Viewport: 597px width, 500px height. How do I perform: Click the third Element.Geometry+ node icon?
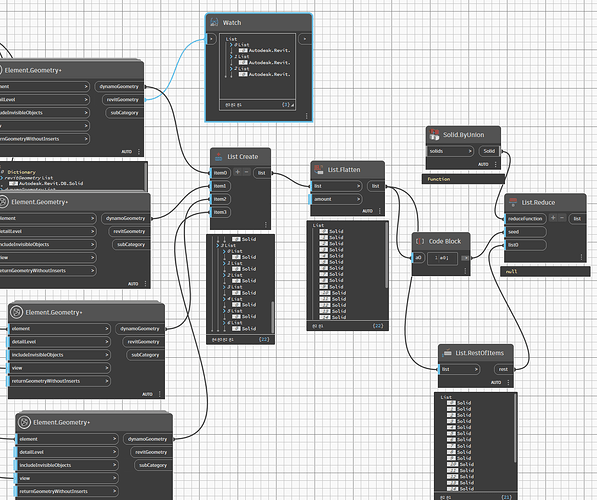pyautogui.click(x=16, y=312)
